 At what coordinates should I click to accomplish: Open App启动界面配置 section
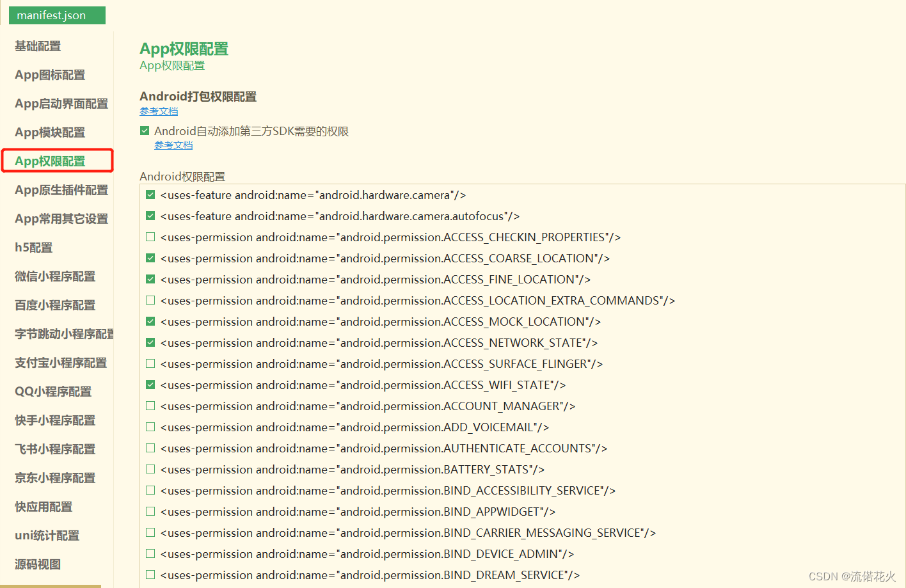click(61, 104)
